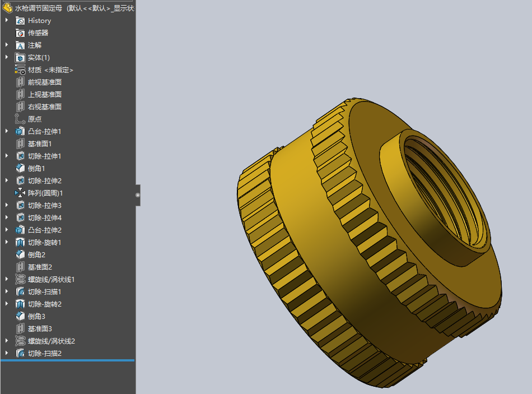
Task: Click the 切除-拉伸2 cut icon
Action: pos(20,180)
